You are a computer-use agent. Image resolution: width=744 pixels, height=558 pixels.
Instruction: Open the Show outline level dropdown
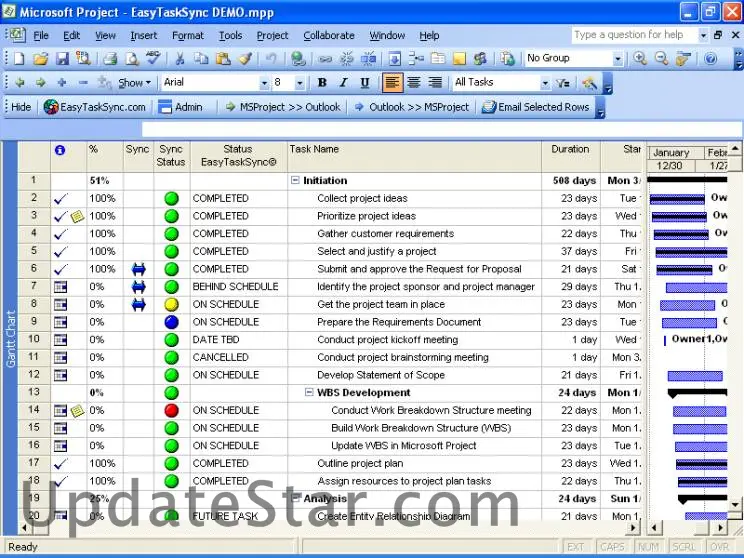pos(135,83)
